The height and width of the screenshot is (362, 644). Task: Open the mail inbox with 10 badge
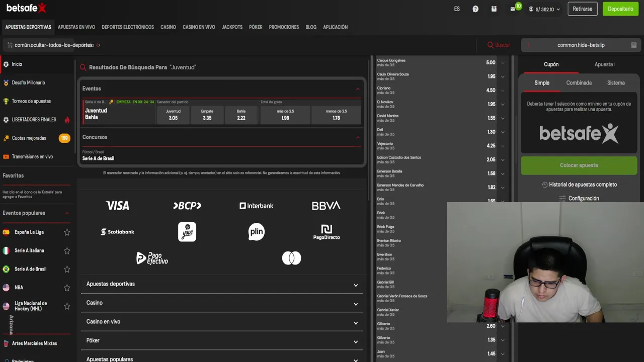(513, 9)
